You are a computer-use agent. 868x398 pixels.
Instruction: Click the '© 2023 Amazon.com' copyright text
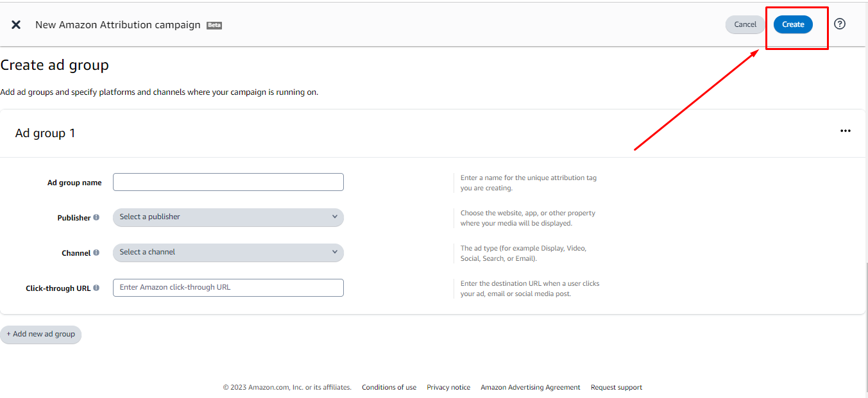(287, 387)
